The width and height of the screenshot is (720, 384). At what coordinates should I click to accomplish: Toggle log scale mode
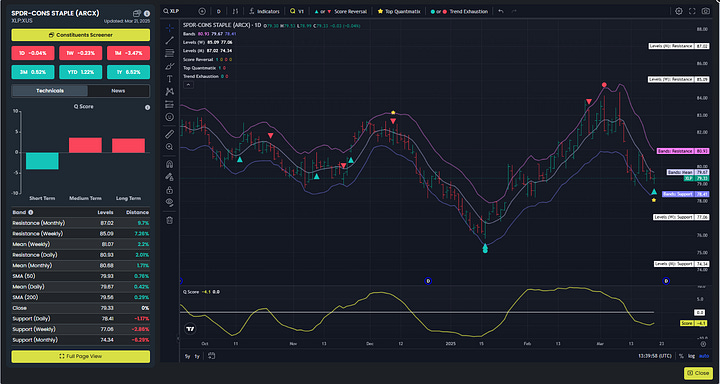click(691, 356)
